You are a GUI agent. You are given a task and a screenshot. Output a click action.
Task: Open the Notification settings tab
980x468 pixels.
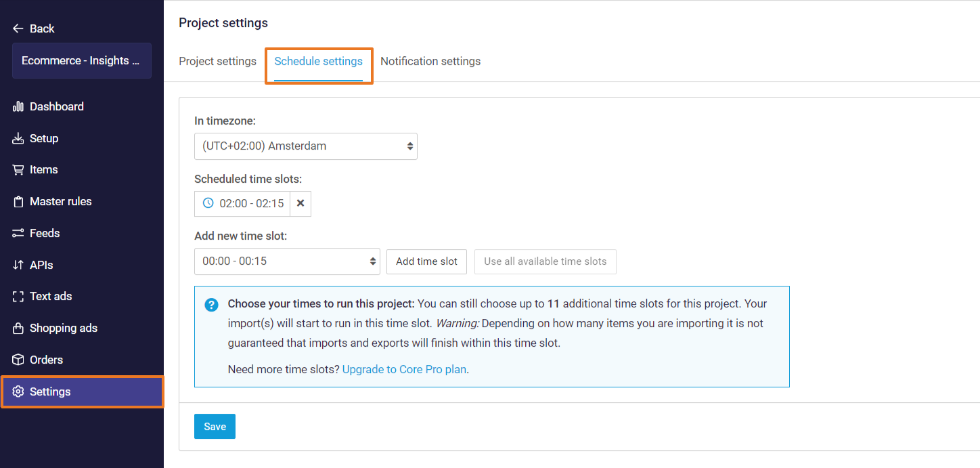tap(430, 62)
